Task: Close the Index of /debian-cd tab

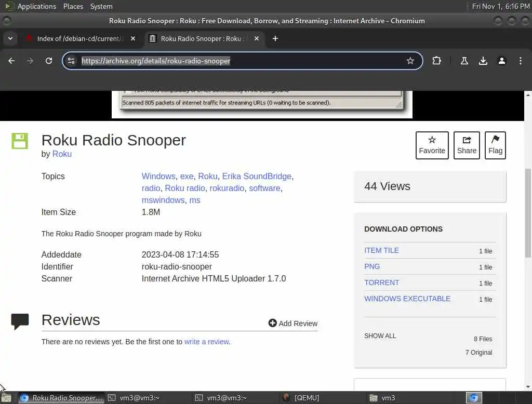Action: pyautogui.click(x=133, y=38)
